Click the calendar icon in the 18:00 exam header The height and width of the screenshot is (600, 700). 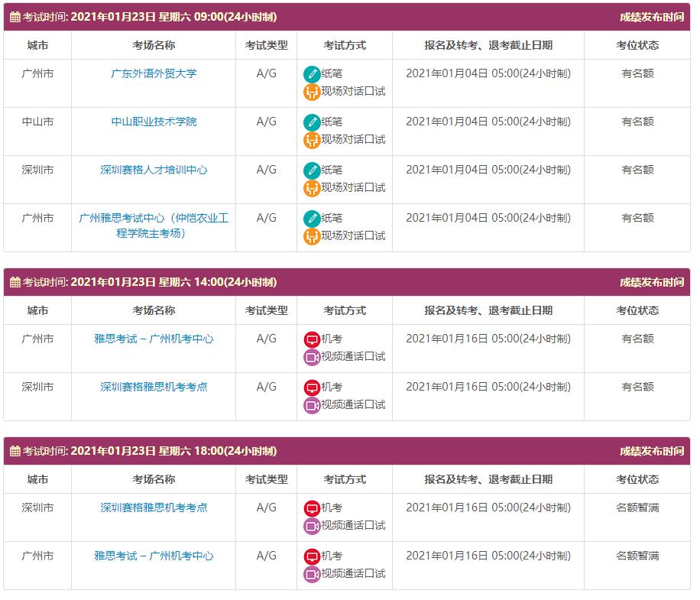coord(15,451)
